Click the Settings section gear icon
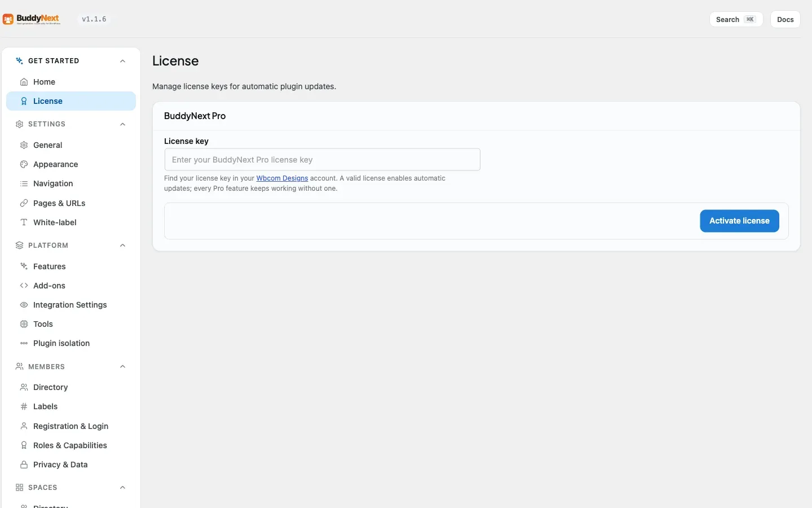 pos(19,124)
